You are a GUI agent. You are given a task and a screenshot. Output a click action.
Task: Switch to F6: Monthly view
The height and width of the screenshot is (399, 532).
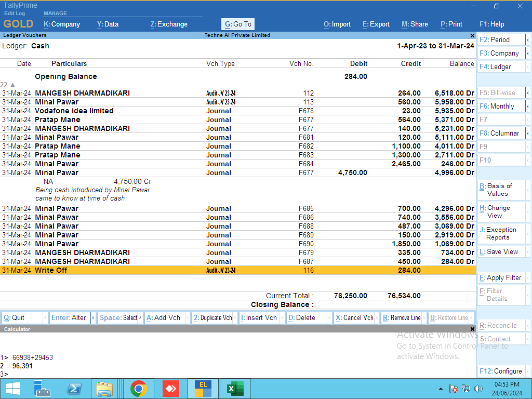coord(501,106)
